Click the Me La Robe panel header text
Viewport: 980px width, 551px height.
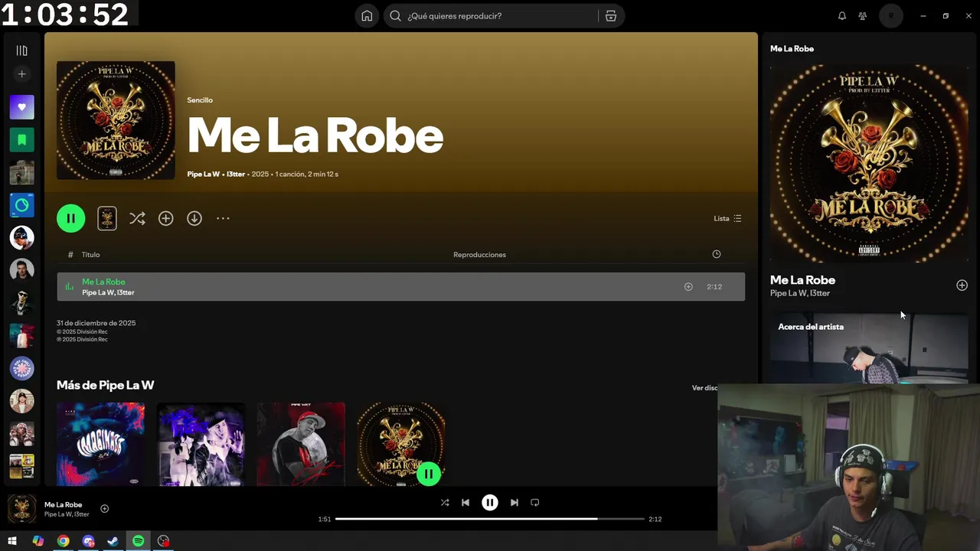point(792,49)
